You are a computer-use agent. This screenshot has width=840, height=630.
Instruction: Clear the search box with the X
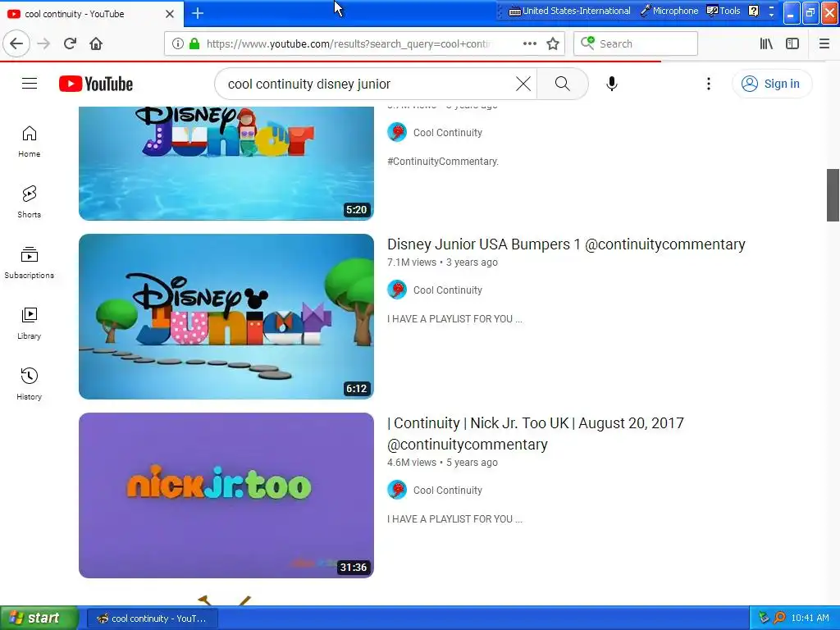(523, 84)
